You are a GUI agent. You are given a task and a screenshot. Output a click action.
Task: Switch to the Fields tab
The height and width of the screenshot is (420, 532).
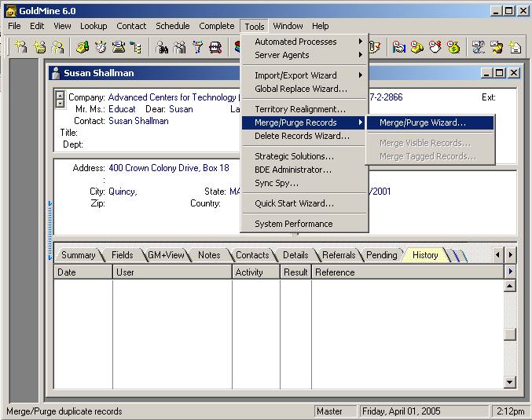point(123,255)
